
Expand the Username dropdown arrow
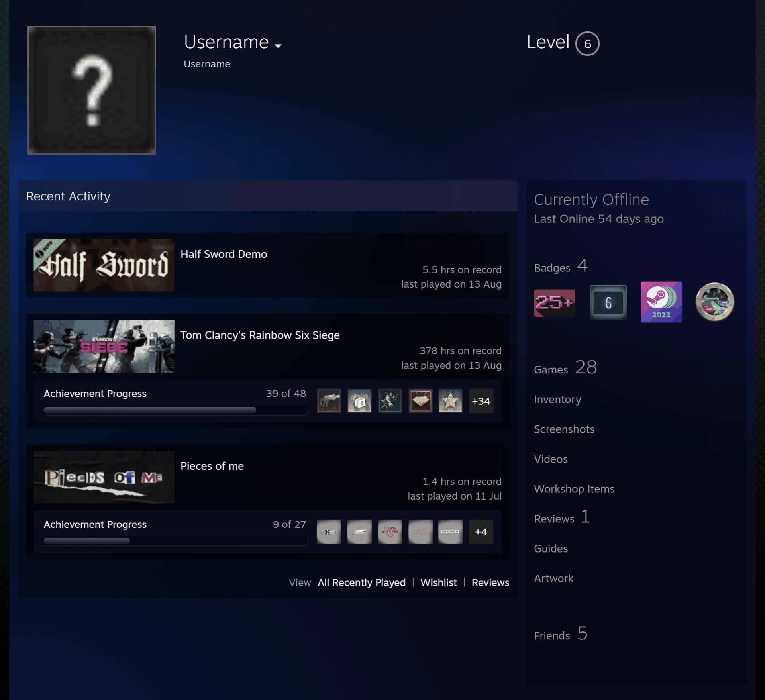pyautogui.click(x=278, y=46)
